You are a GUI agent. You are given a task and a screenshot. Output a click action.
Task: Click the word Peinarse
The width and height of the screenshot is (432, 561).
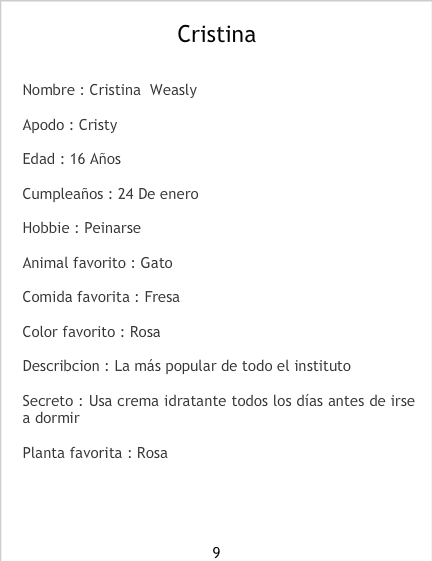coord(112,228)
